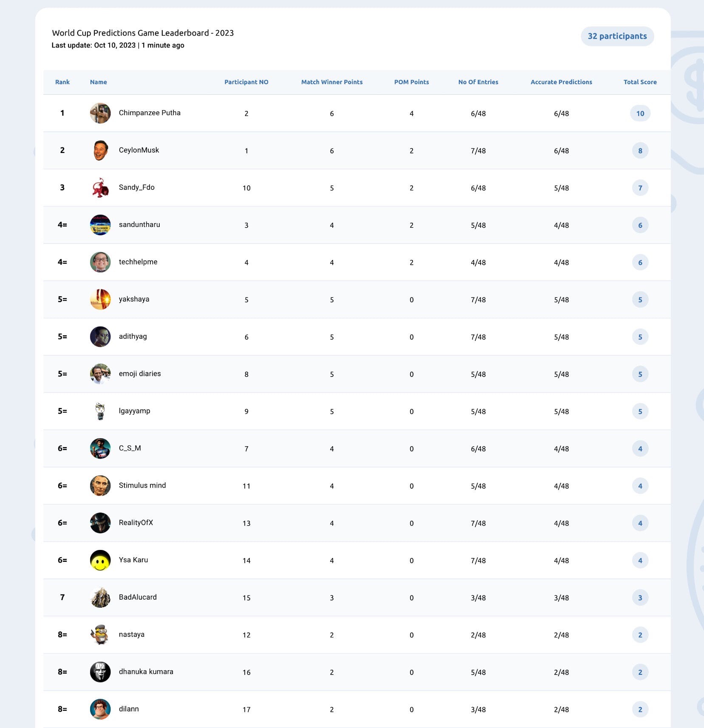Screen dimensions: 704x728
Task: Open lgayyamp's cartoon avatar
Action: pos(100,411)
